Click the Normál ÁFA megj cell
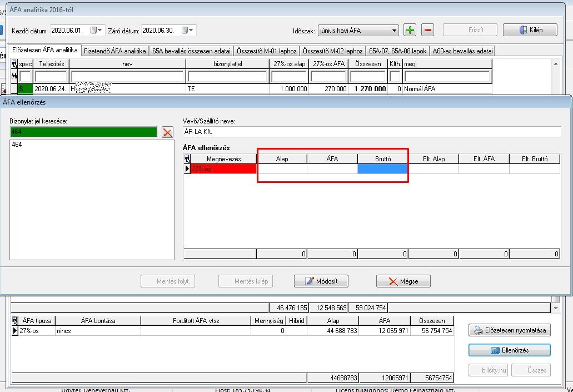This screenshot has height=392, width=573. [447, 88]
